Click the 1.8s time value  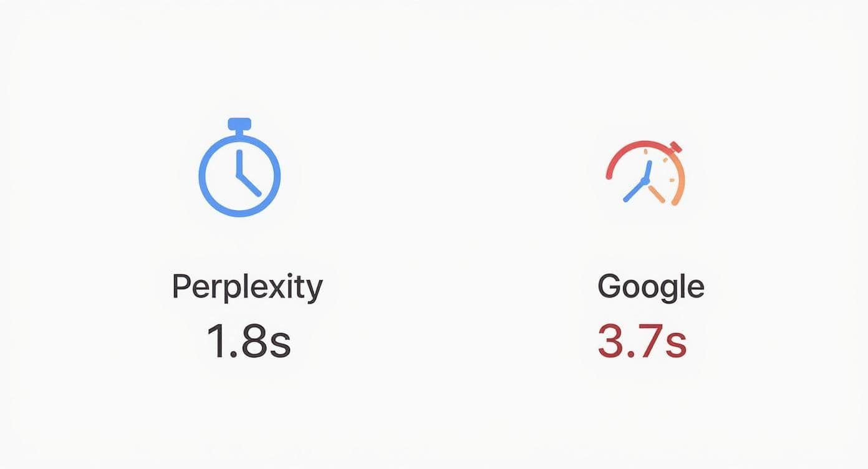[248, 341]
